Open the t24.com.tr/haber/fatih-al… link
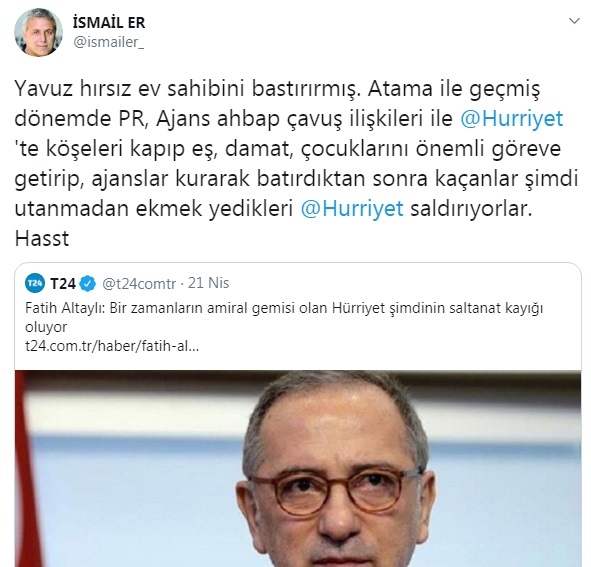Viewport: 591px width, 567px height. pyautogui.click(x=112, y=346)
